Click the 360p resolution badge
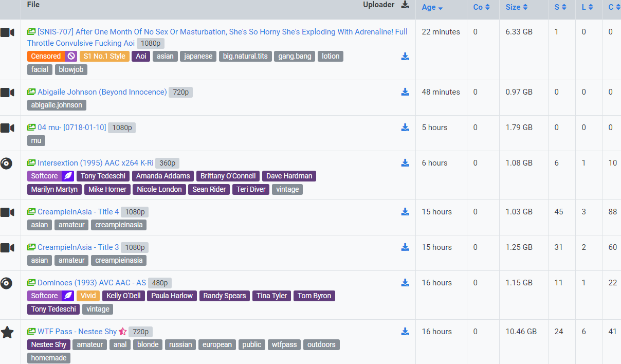The image size is (621, 364). [168, 163]
